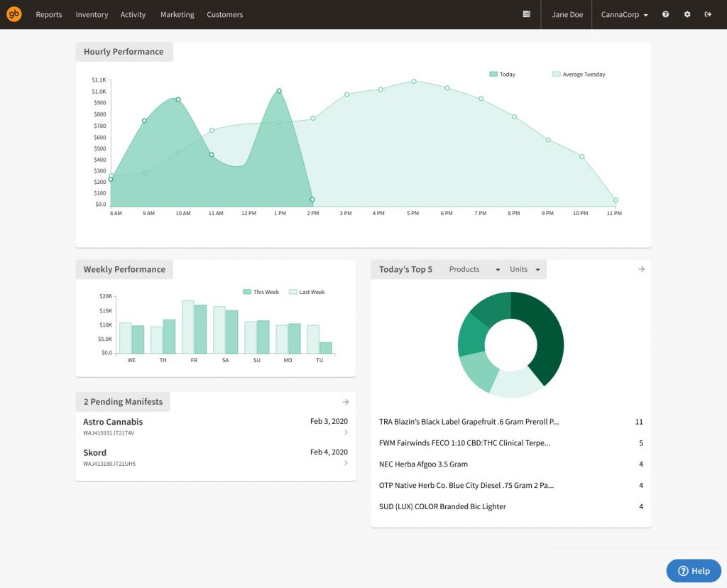Click the 5 PM data point on hourly chart
727x588 pixels.
click(413, 82)
